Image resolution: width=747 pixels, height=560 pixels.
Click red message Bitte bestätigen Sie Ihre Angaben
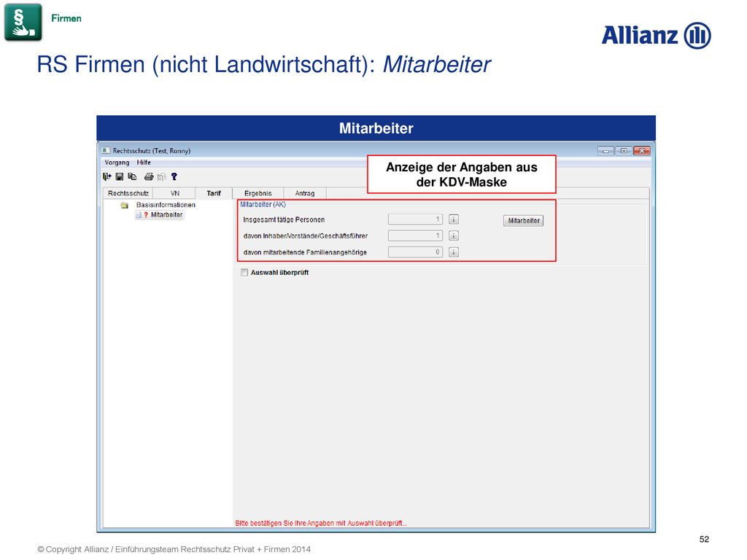coord(321,523)
